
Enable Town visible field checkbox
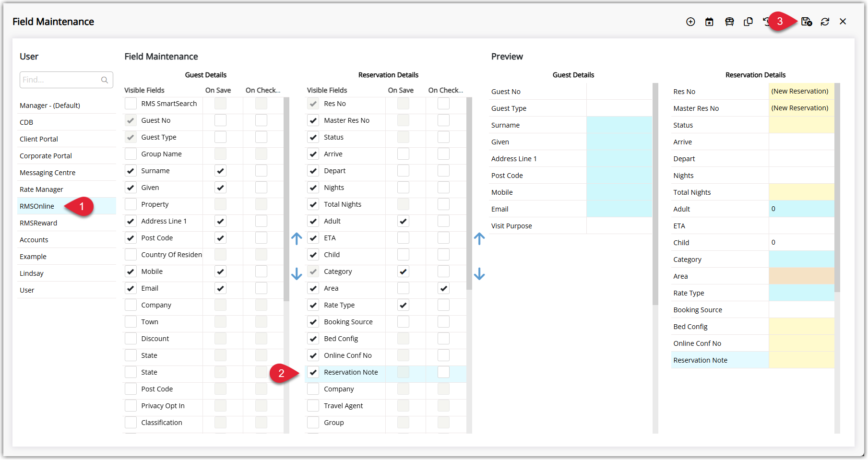coord(131,322)
